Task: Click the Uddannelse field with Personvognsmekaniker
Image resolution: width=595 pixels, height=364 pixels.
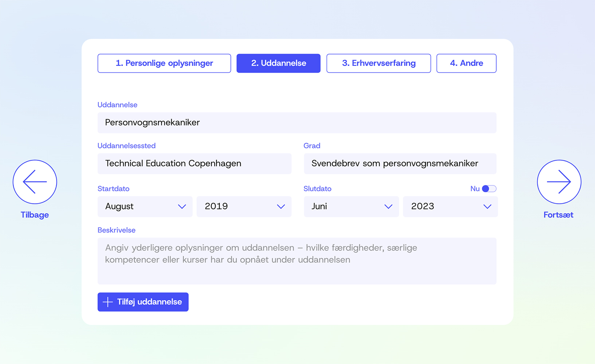Action: (297, 123)
